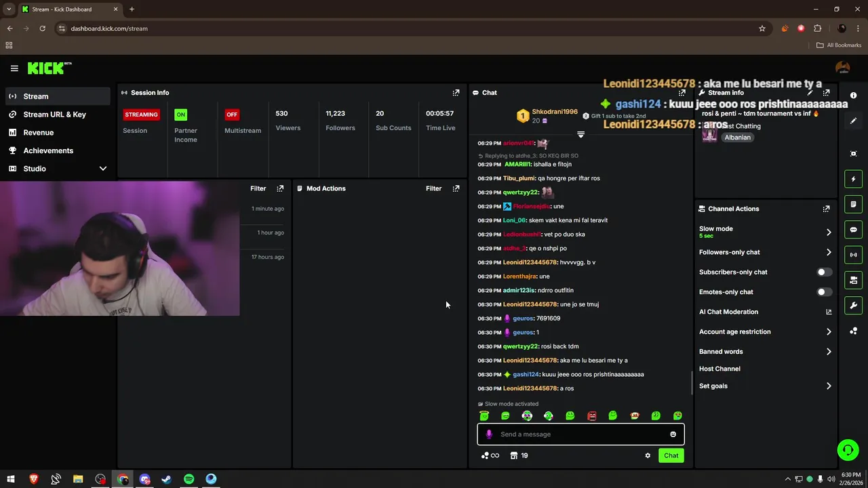868x488 pixels.
Task: Click Host Channel action
Action: pos(719,369)
